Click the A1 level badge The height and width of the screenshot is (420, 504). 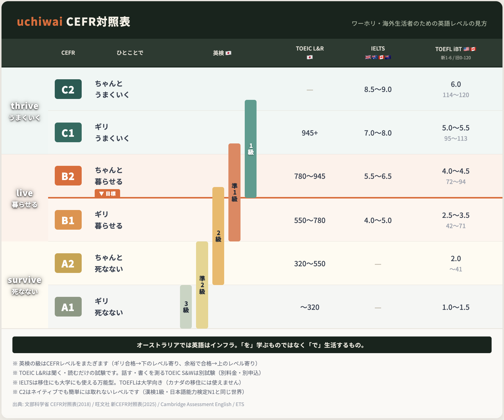point(68,307)
